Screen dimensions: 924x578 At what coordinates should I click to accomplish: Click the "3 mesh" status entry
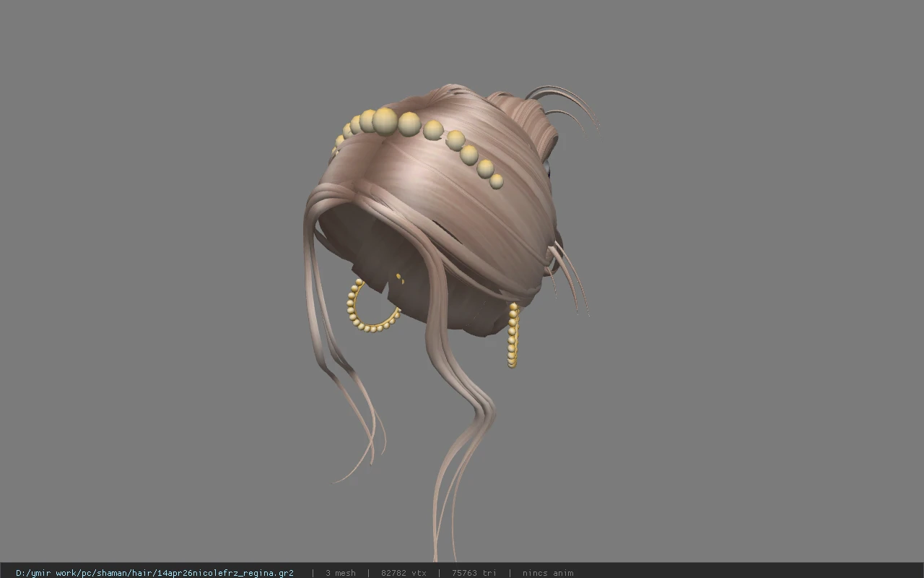click(340, 573)
